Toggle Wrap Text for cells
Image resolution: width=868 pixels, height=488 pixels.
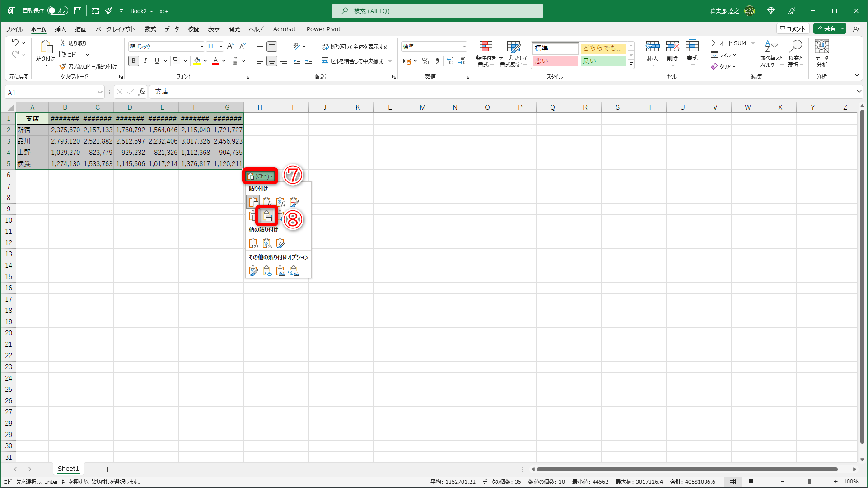[355, 46]
